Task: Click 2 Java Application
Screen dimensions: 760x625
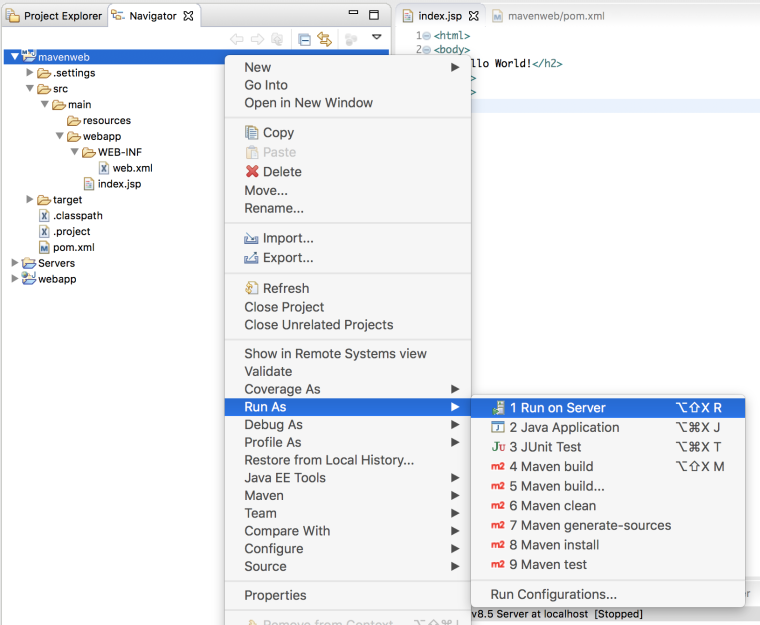Action: [608, 427]
